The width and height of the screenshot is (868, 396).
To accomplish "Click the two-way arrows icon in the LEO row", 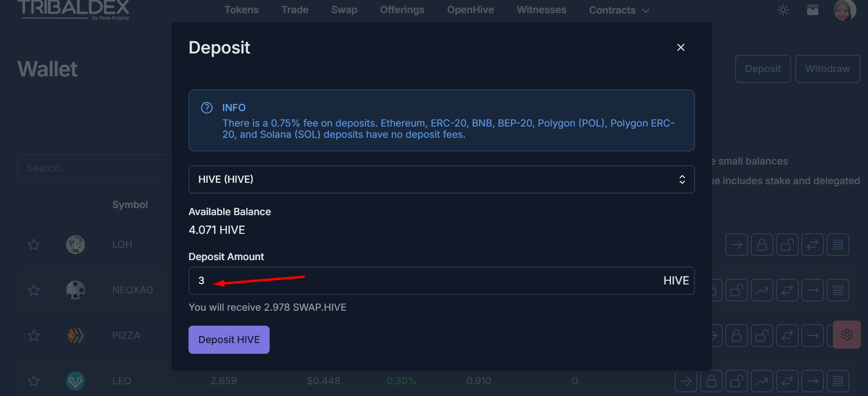I will (x=787, y=381).
